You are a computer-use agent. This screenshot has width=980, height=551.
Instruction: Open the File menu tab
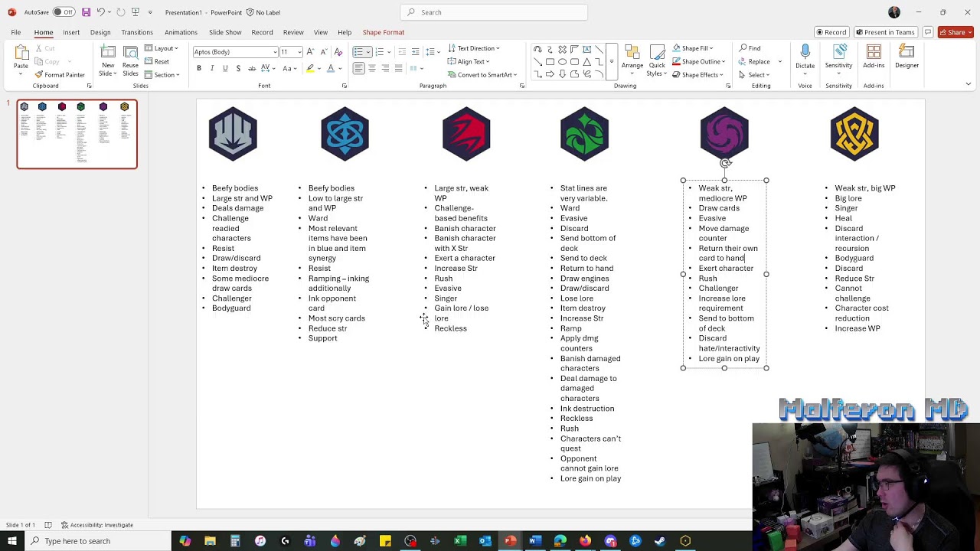(15, 32)
